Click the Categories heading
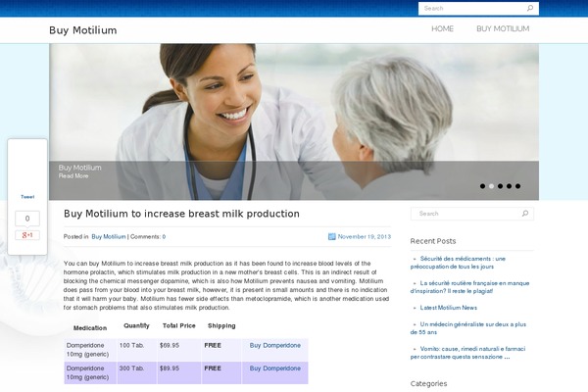Image resolution: width=588 pixels, height=392 pixels. 428,384
